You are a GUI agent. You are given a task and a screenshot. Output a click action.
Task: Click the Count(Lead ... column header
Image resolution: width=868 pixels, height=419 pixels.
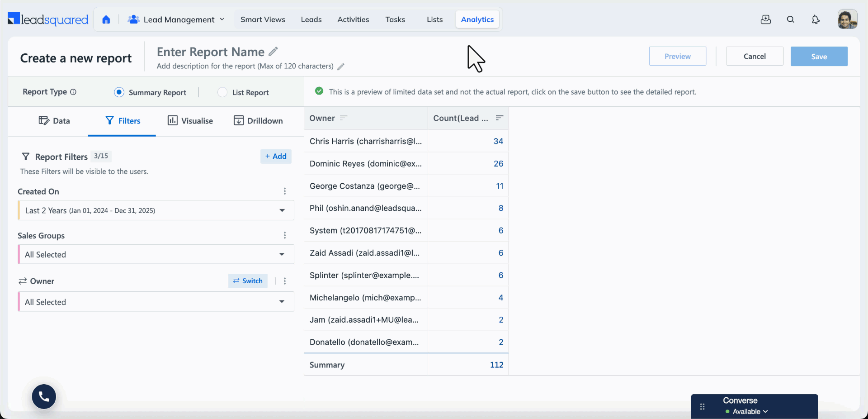pos(468,118)
